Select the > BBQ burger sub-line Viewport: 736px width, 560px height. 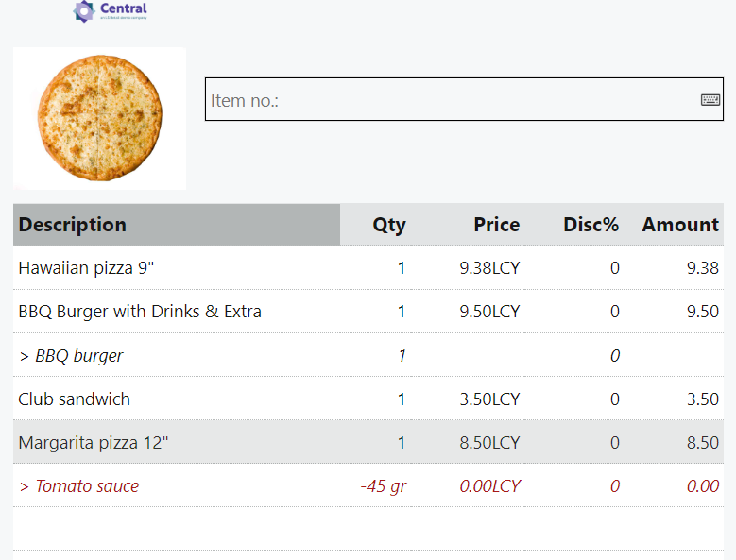tap(71, 356)
